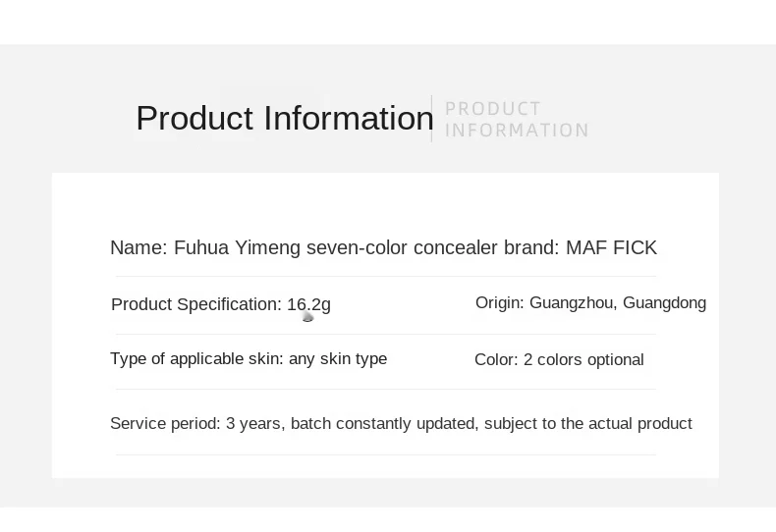This screenshot has height=532, width=776.
Task: Click the Origin: Guangzhou, Guangdong text
Action: pyautogui.click(x=590, y=303)
